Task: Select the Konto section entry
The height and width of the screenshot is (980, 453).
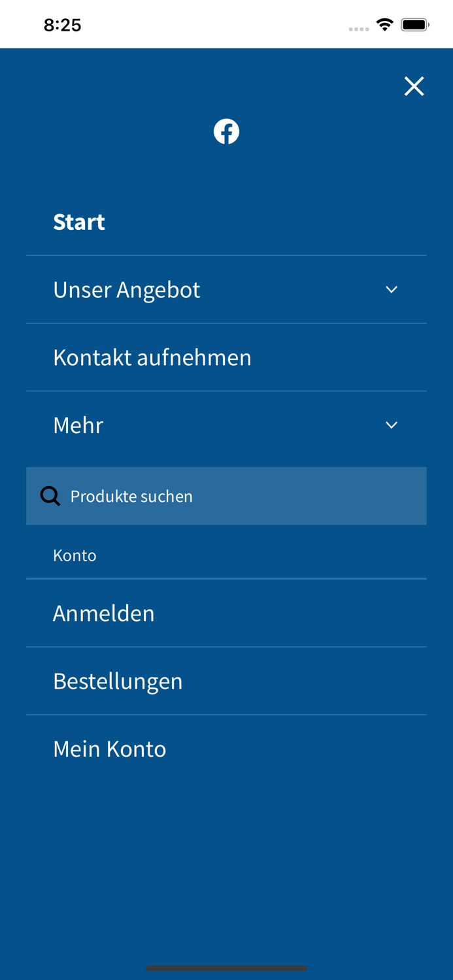Action: [75, 555]
